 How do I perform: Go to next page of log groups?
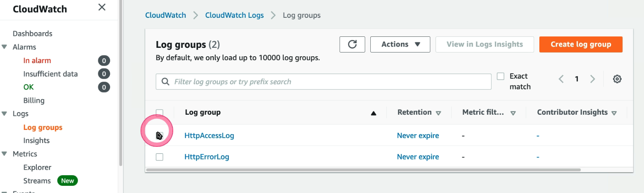593,79
